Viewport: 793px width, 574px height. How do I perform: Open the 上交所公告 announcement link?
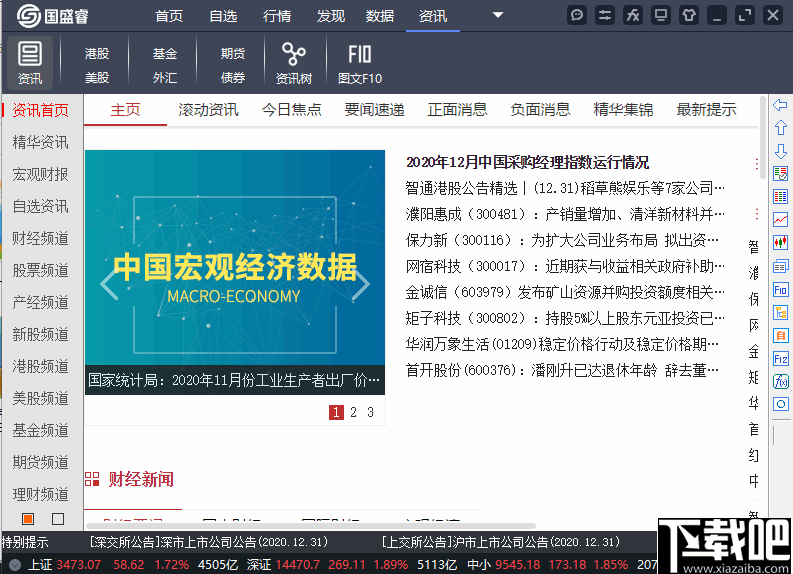tap(501, 542)
